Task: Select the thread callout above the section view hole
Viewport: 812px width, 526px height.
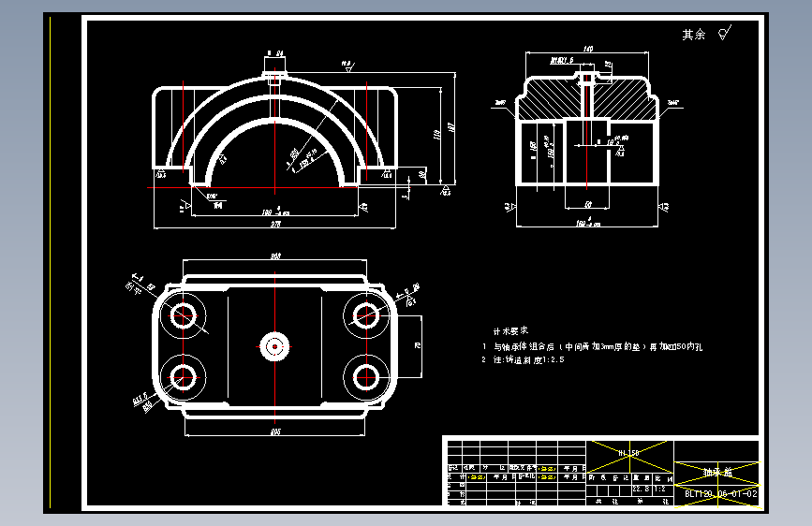Action: pyautogui.click(x=562, y=61)
